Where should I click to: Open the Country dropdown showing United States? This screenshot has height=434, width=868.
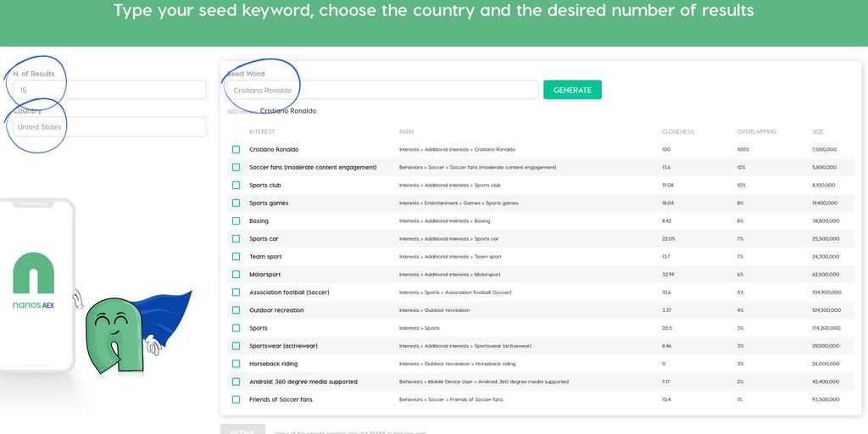108,126
